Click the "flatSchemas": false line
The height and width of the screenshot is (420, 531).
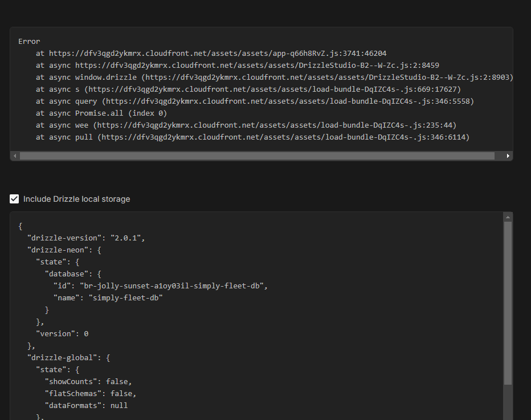91,394
